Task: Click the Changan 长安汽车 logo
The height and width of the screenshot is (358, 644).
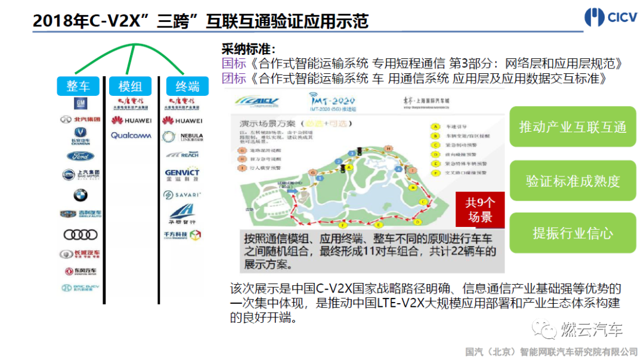Action: [80, 136]
